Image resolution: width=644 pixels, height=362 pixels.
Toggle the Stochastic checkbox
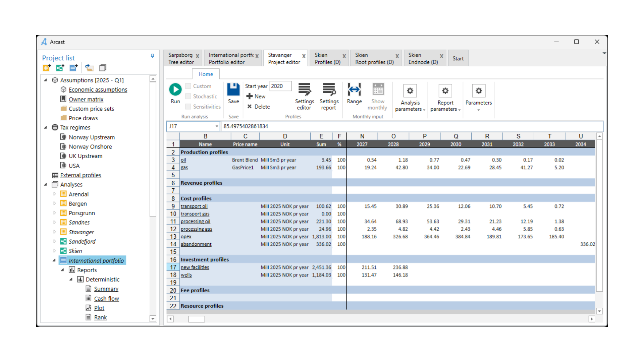pyautogui.click(x=188, y=97)
